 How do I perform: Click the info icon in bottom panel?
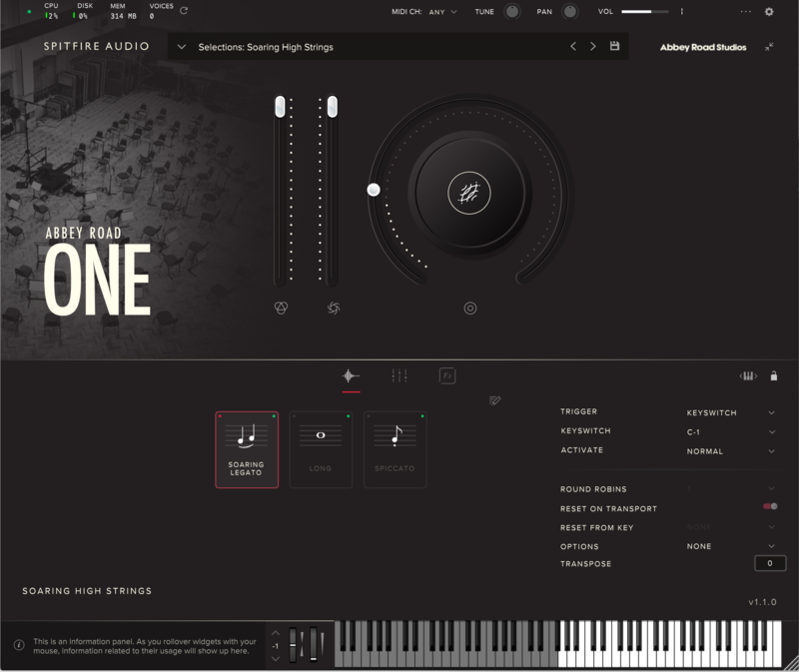[x=19, y=645]
